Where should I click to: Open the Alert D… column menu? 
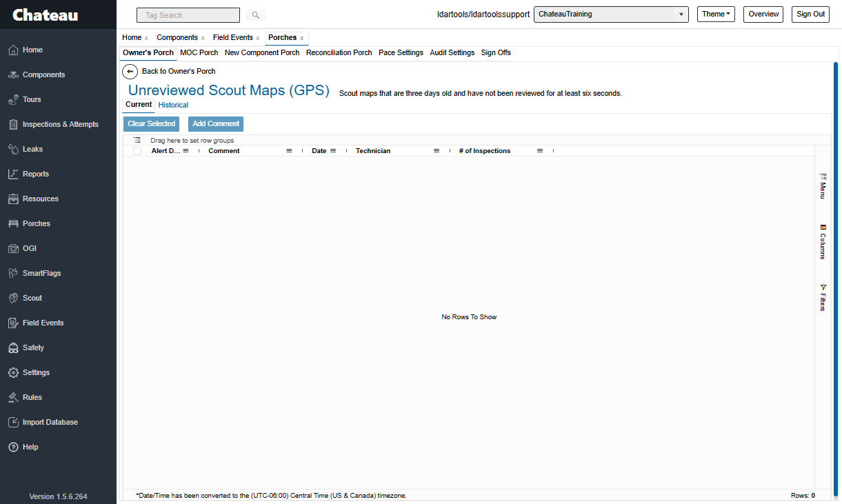186,150
